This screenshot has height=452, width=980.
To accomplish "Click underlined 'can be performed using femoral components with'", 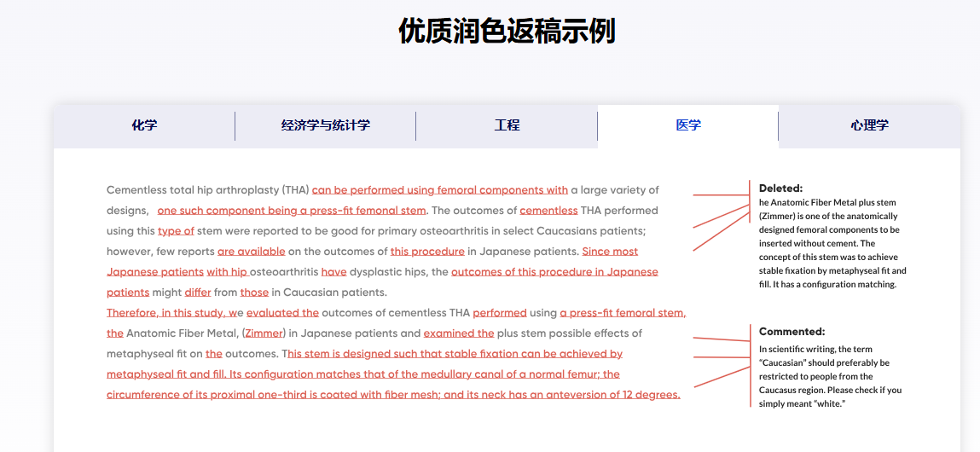I will 439,190.
